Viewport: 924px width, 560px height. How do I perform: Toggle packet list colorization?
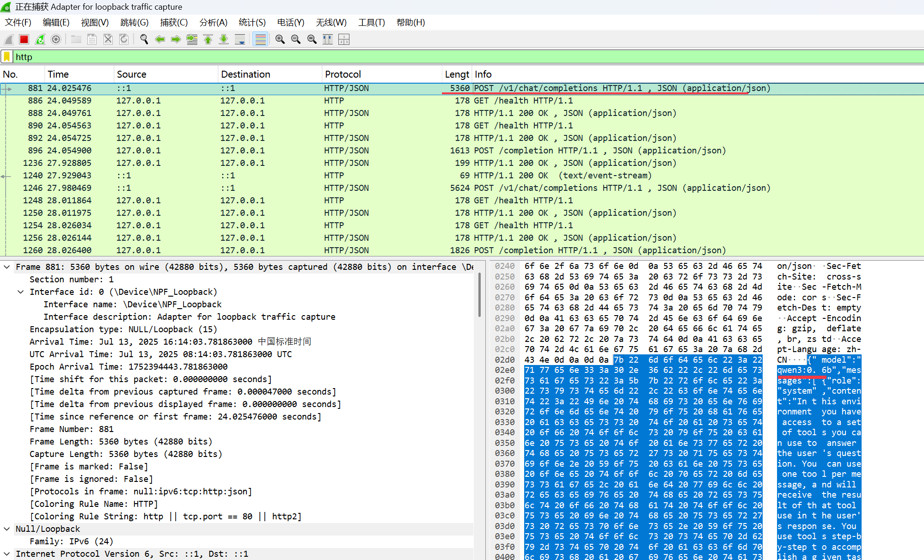(x=261, y=40)
